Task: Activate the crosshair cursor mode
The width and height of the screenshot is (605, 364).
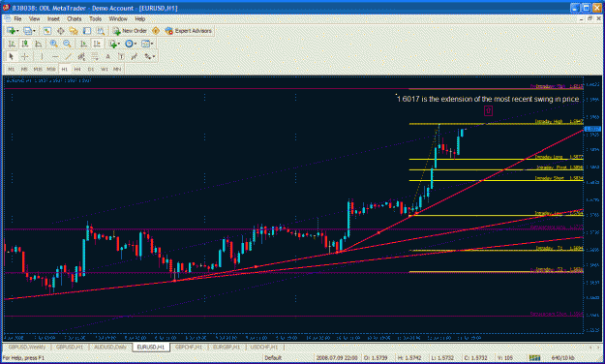Action: point(25,56)
